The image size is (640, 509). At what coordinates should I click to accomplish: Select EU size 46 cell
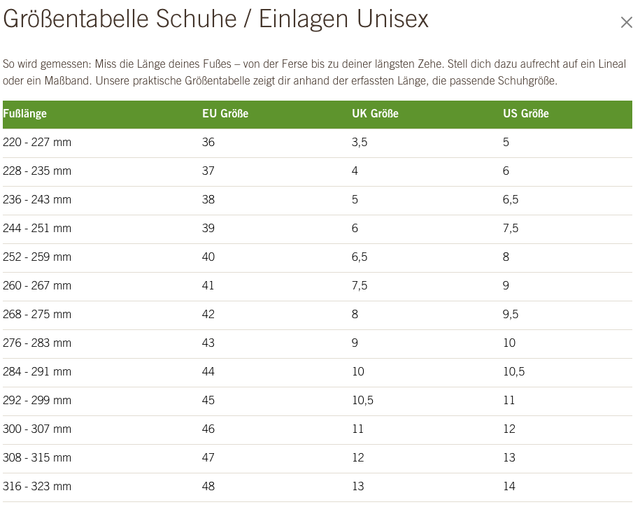[208, 429]
